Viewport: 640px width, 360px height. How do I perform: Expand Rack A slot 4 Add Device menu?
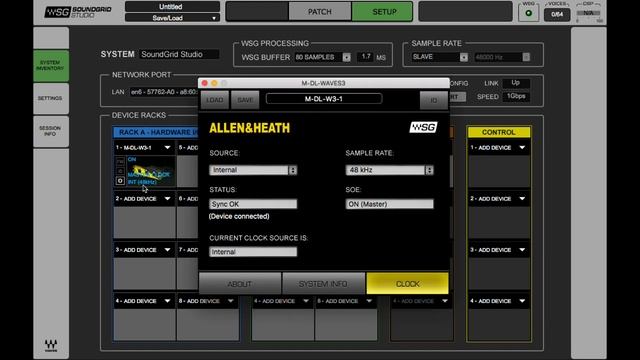[167, 301]
